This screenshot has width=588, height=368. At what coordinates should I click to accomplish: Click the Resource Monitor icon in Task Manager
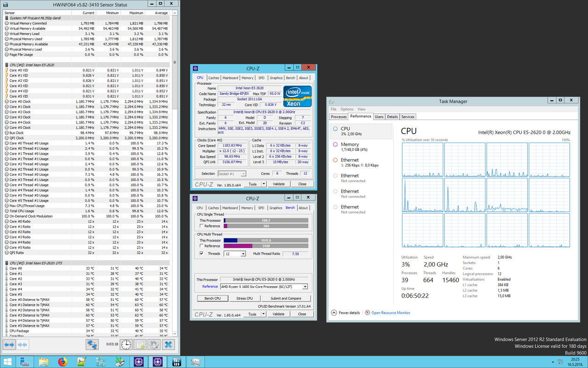[367, 313]
